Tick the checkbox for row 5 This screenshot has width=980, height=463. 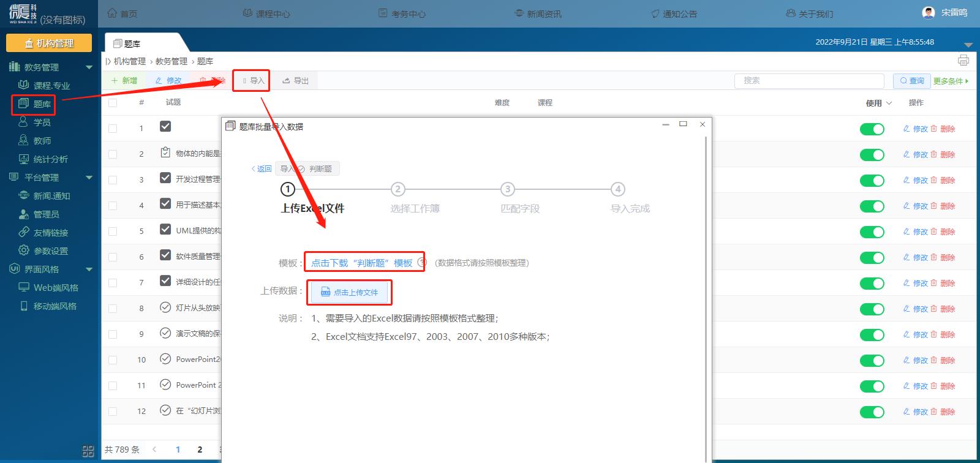[113, 231]
